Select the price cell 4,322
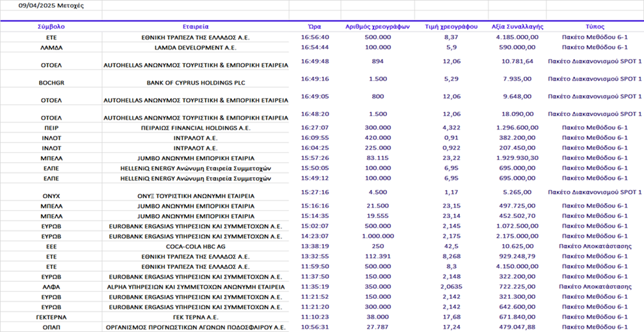644x332 pixels. (x=451, y=128)
